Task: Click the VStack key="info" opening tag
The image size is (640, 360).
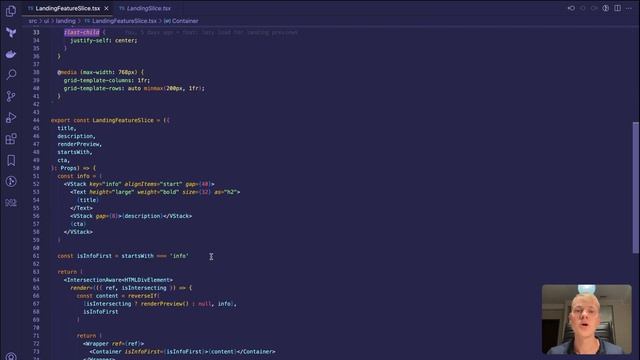Action: click(139, 184)
